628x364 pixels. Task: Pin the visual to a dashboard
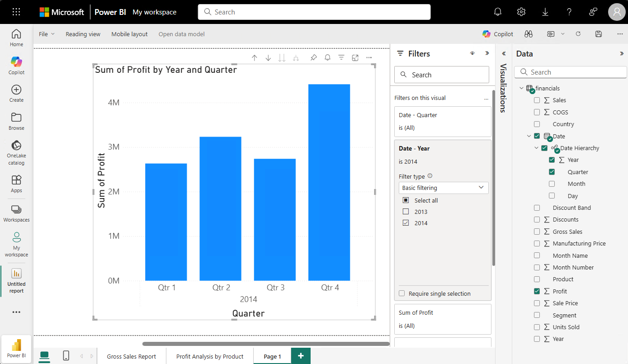tap(314, 57)
